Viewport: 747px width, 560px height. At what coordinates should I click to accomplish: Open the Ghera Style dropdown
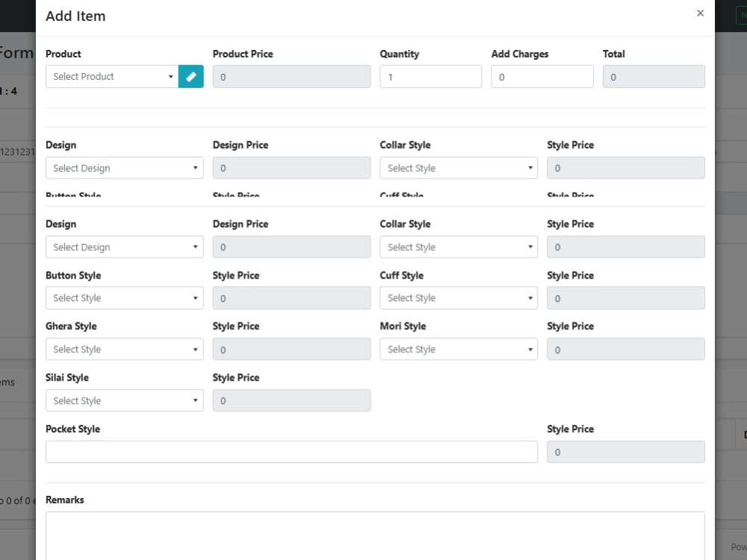[x=124, y=349]
